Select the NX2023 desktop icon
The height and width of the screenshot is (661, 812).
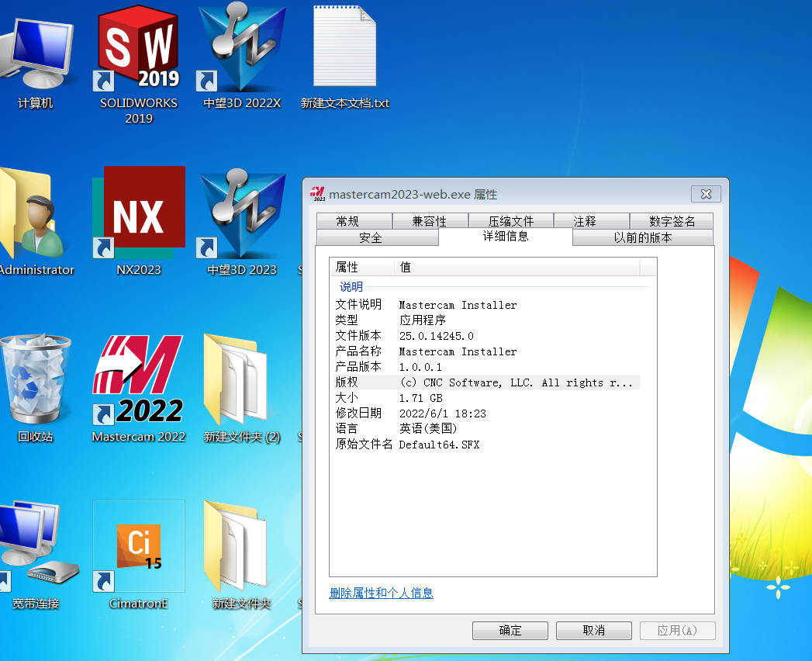(138, 209)
